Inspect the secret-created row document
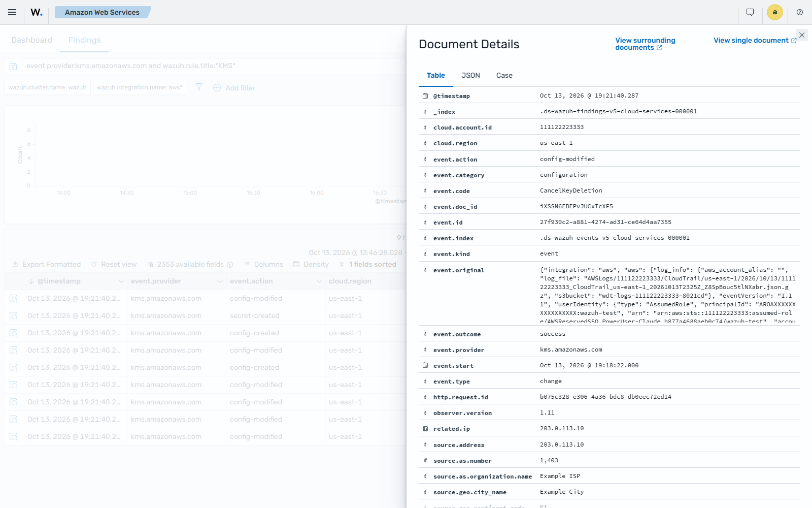 tap(14, 316)
